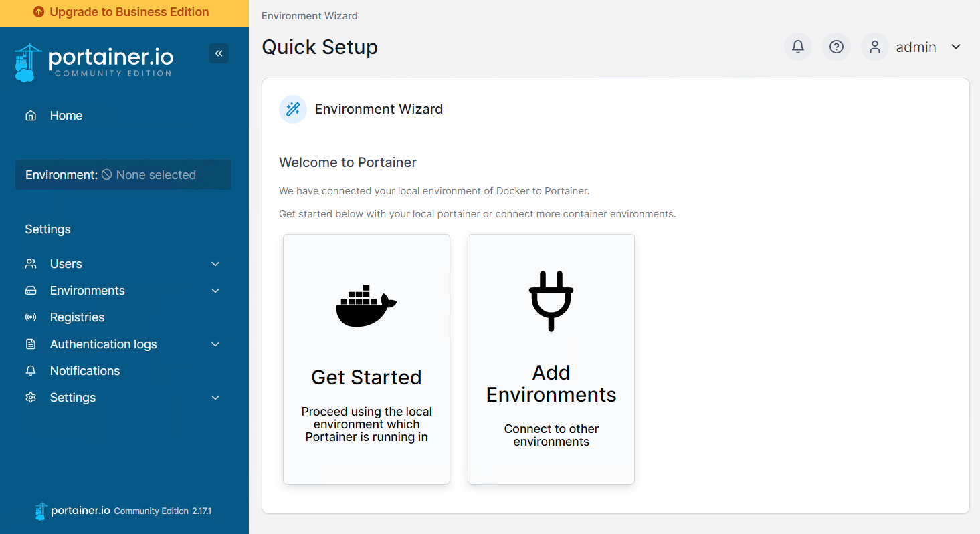
Task: Click the Registries broadcast icon
Action: (31, 317)
